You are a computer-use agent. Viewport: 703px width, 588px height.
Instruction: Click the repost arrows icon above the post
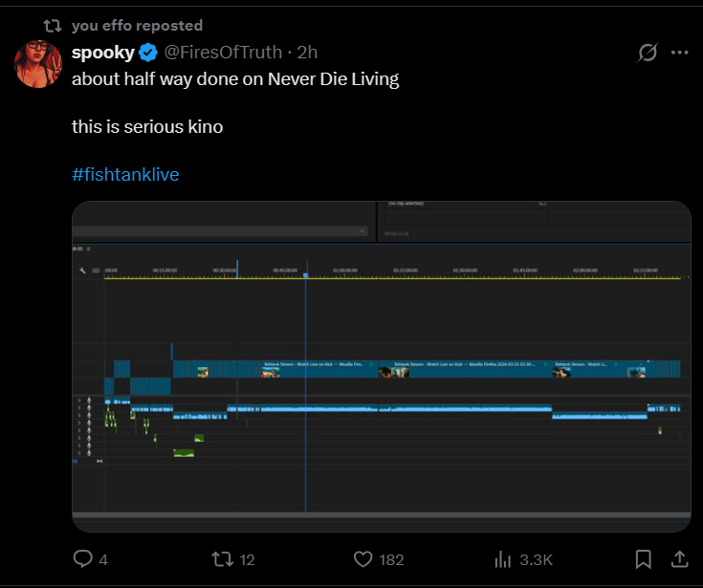pyautogui.click(x=53, y=25)
